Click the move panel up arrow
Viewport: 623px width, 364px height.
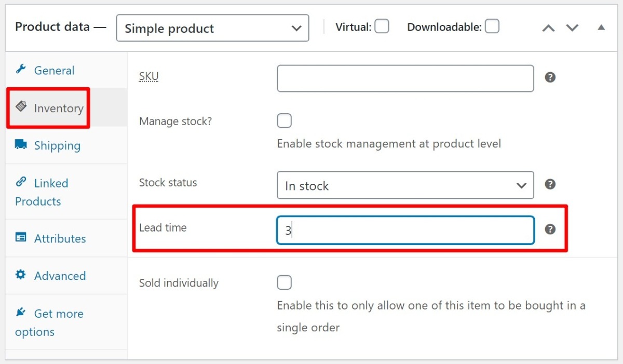click(x=548, y=28)
